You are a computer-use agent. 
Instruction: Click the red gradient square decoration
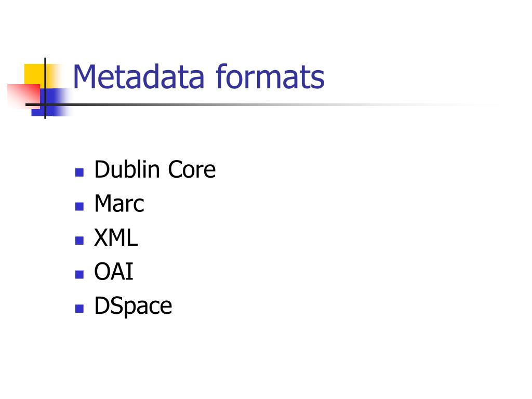coord(23,96)
